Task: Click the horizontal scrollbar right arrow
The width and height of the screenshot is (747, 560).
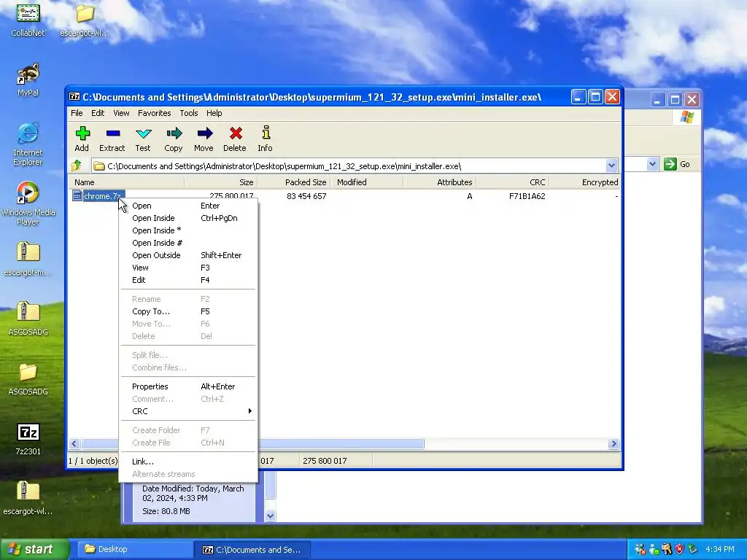Action: 614,444
